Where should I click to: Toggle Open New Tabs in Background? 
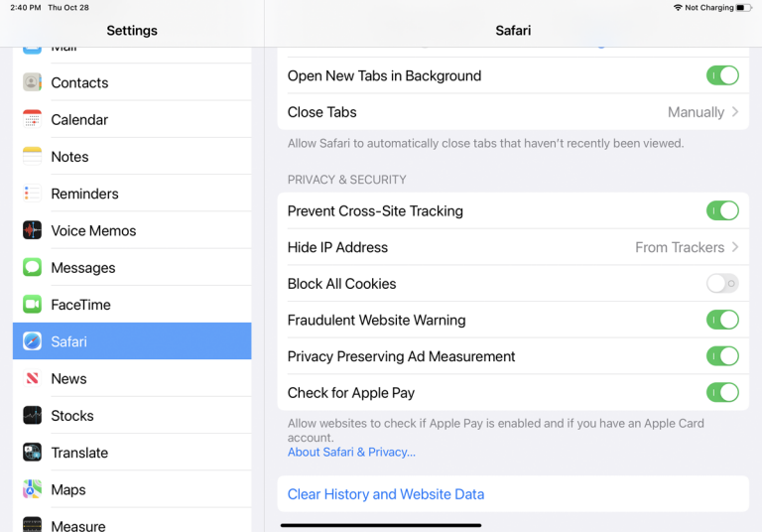[x=721, y=75]
